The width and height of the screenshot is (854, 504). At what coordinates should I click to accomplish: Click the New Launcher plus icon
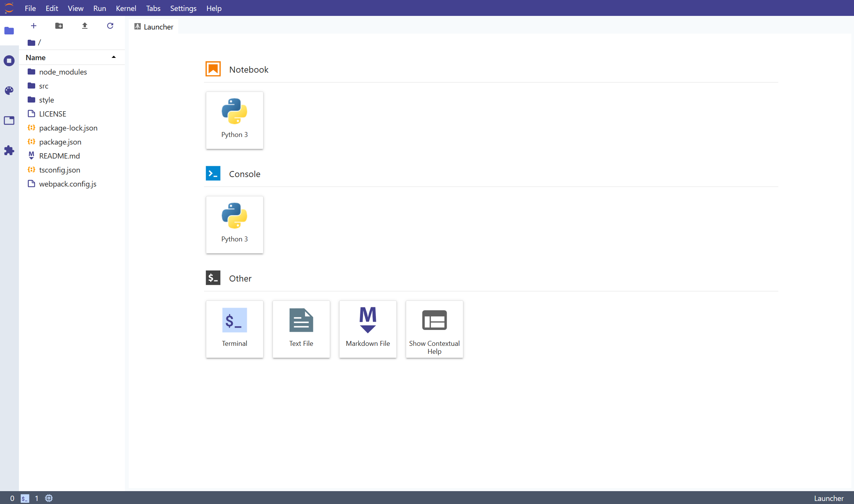[34, 26]
